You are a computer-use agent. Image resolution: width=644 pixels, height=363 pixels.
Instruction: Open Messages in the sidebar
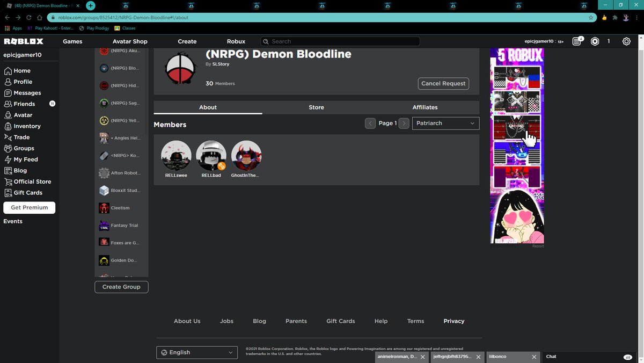(x=23, y=93)
